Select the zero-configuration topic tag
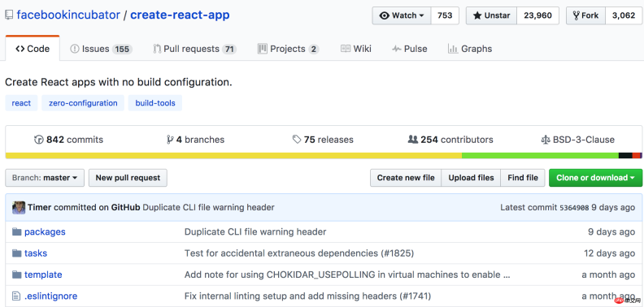The height and width of the screenshot is (307, 644). click(x=83, y=103)
